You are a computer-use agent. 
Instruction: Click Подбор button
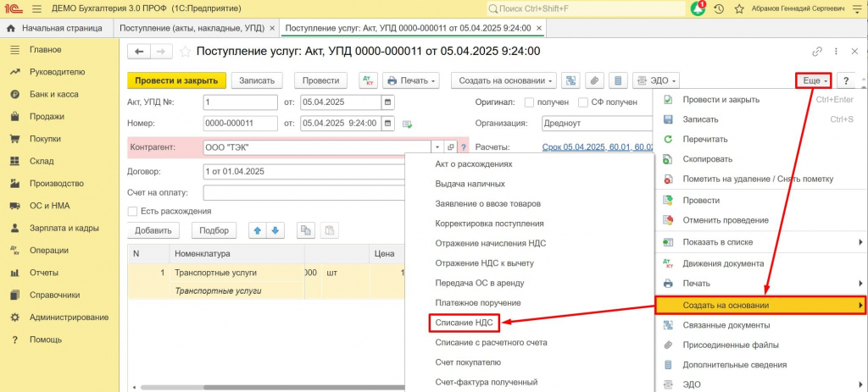(x=214, y=230)
